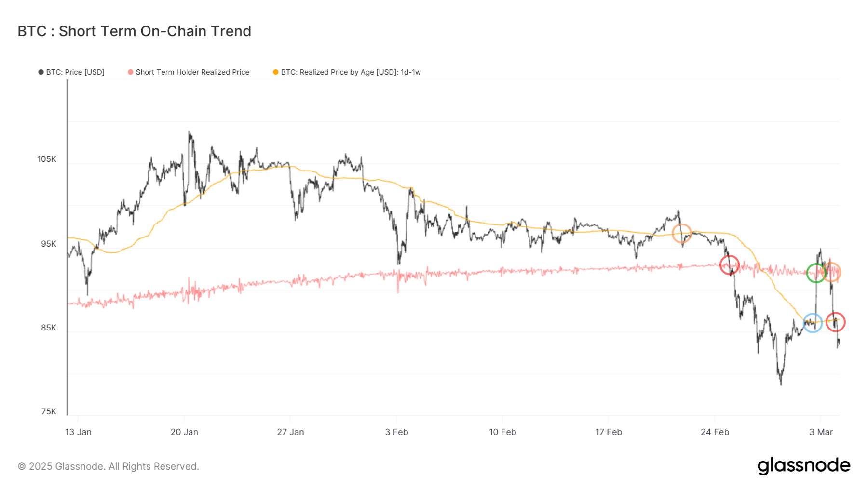The image size is (868, 488).
Task: Click the 85K price axis label
Action: (48, 328)
